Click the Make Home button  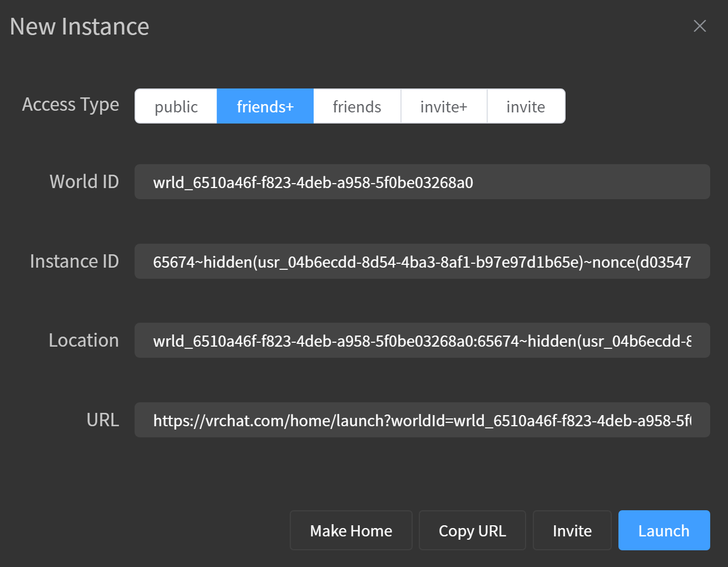click(351, 530)
